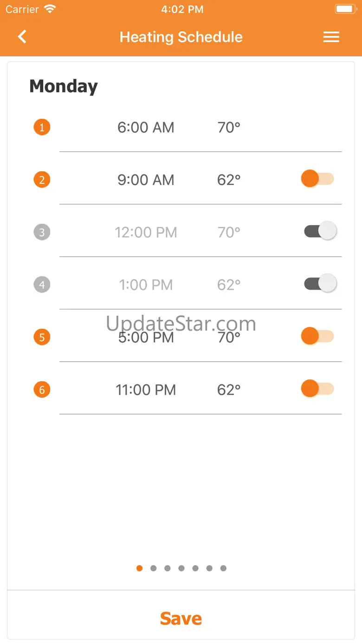The image size is (362, 644).
Task: Save the heating schedule
Action: tap(181, 618)
